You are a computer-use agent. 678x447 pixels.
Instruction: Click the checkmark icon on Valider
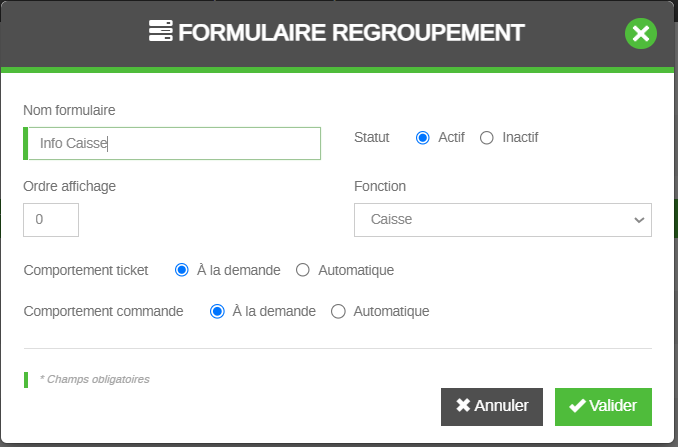click(x=577, y=406)
